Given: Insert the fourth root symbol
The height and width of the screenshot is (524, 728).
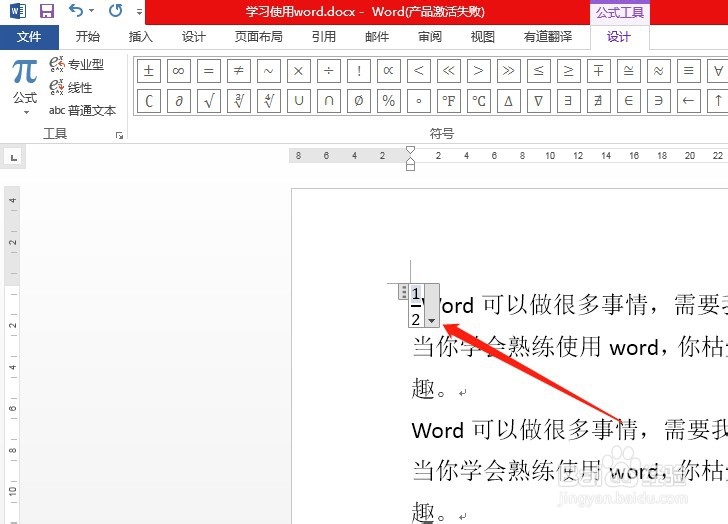Looking at the screenshot, I should pos(269,101).
